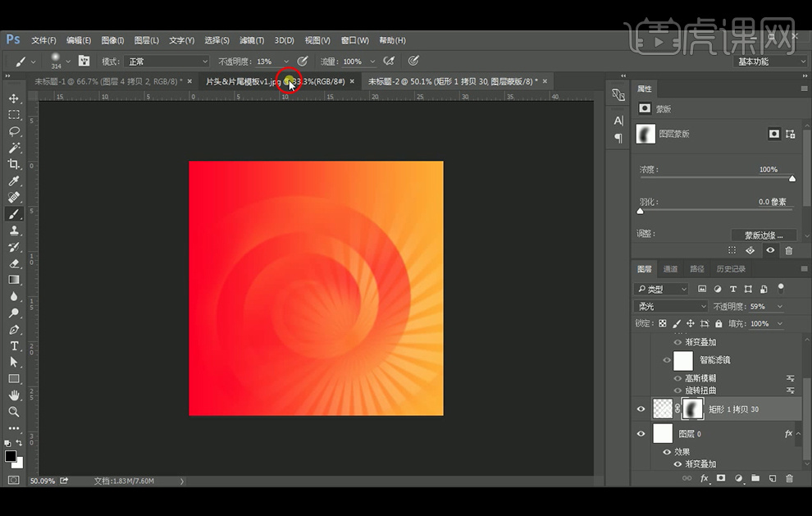The image size is (812, 516).
Task: Click the 浓度 slider handle
Action: [x=792, y=178]
